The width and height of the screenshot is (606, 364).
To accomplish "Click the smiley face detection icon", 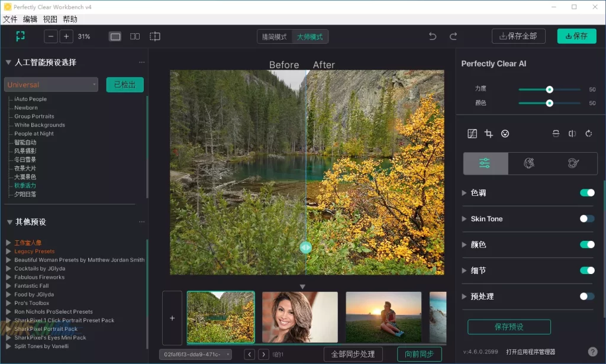I will (x=505, y=134).
